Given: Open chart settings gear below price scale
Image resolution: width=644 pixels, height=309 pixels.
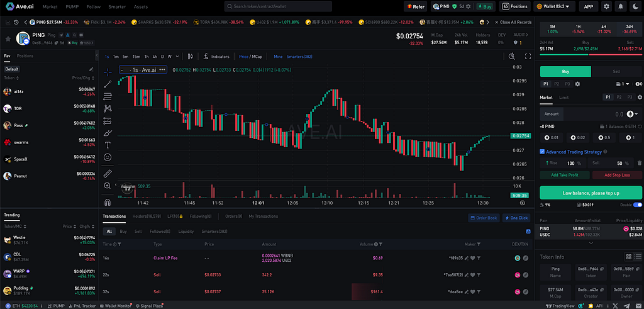Looking at the screenshot, I should pos(523,203).
